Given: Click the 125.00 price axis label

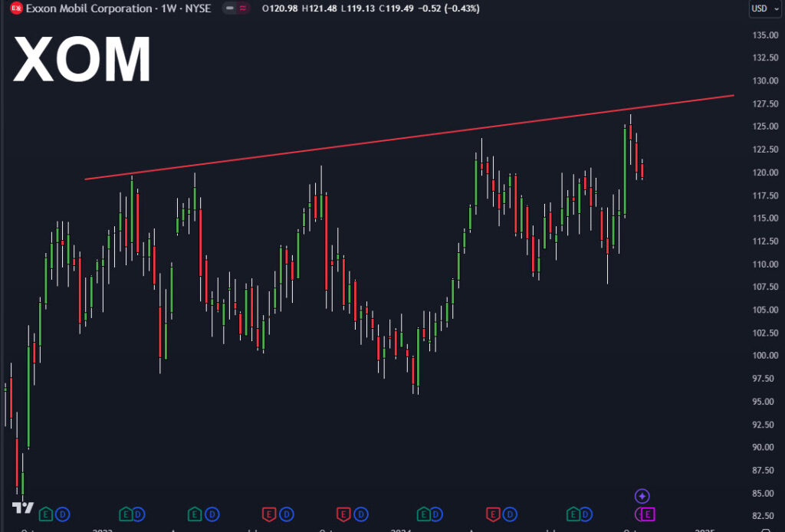Looking at the screenshot, I should pyautogui.click(x=766, y=126).
